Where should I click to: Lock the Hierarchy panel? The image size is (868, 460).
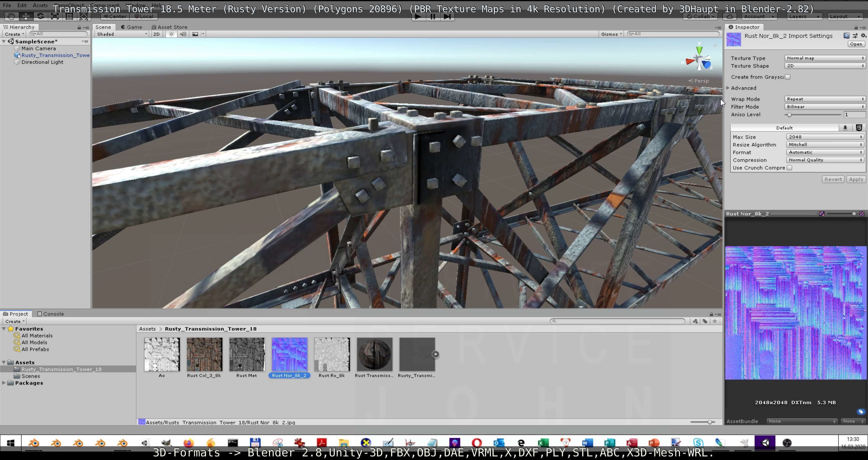pyautogui.click(x=79, y=27)
